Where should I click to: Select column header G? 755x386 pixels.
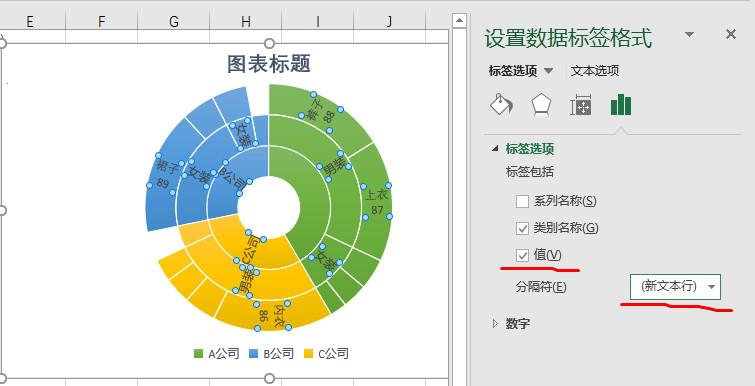pos(174,22)
